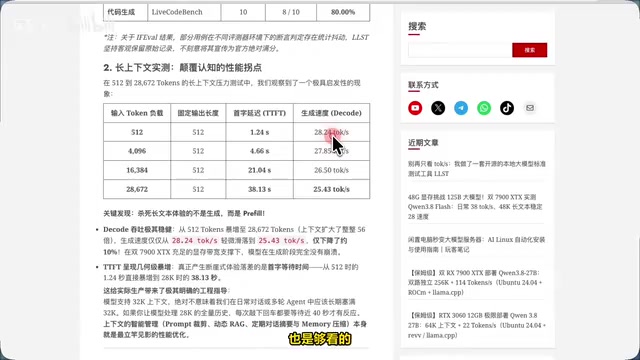
Task: Click the 80.00% result cell
Action: coord(343,12)
